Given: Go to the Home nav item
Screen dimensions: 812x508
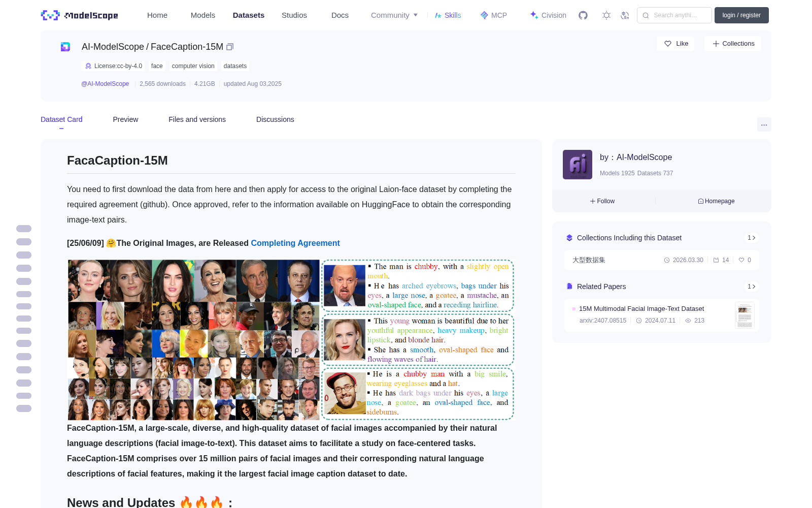Looking at the screenshot, I should point(157,15).
